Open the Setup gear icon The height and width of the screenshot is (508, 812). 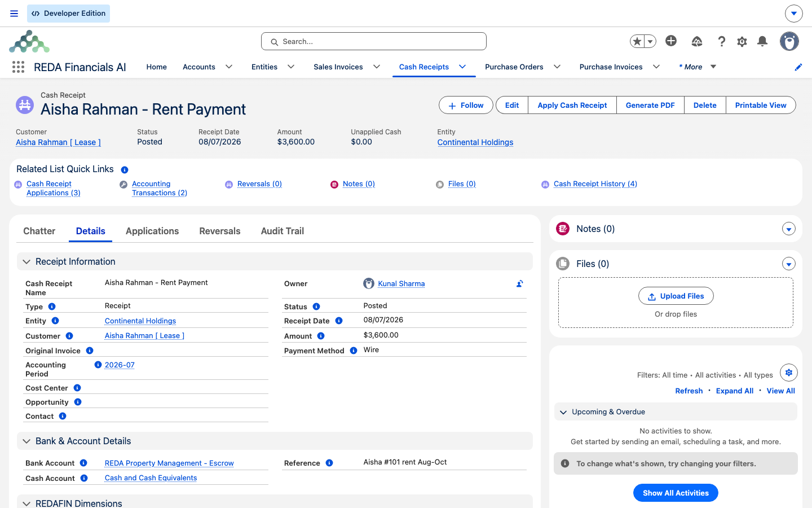[742, 41]
